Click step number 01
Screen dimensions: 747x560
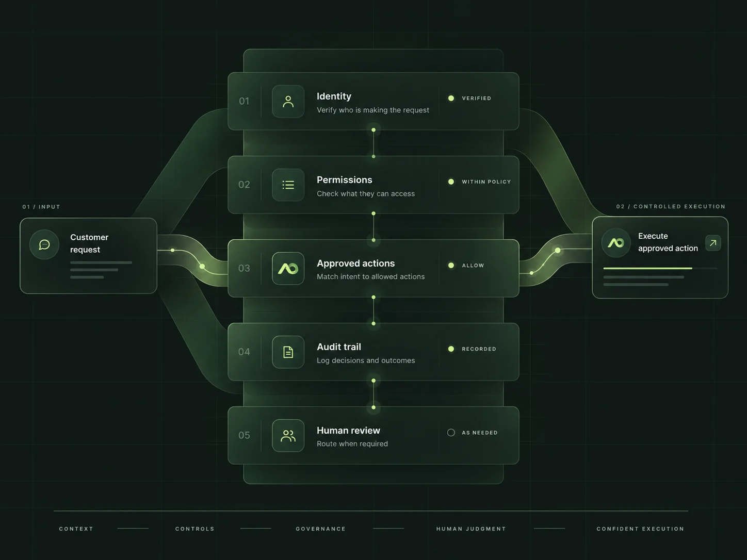[x=244, y=101]
